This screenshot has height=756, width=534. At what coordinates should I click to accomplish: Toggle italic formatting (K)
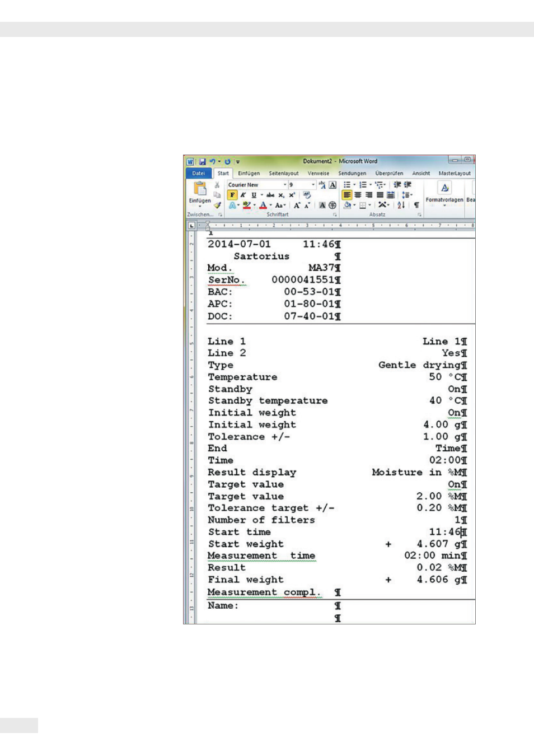[x=243, y=195]
